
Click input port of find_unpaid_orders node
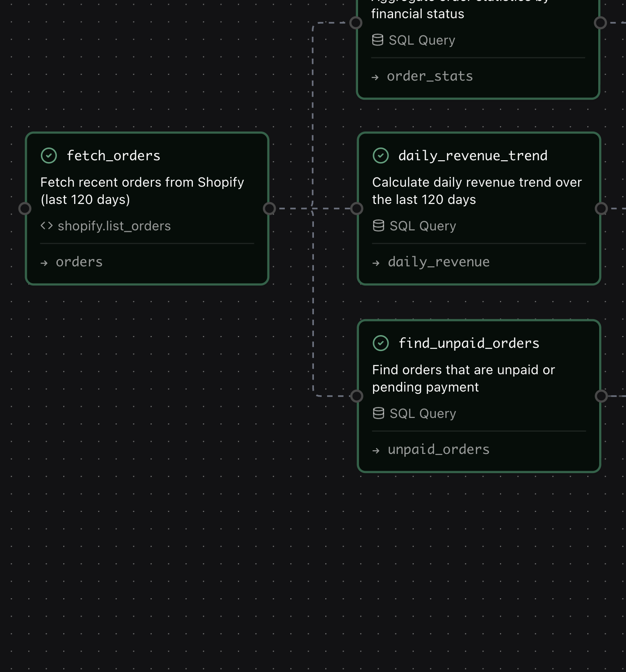357,396
